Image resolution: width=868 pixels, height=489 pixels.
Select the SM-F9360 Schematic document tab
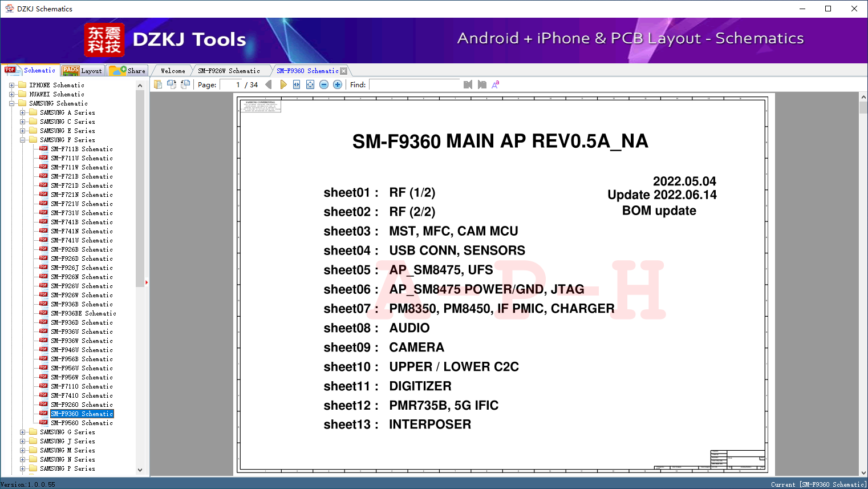tap(307, 71)
